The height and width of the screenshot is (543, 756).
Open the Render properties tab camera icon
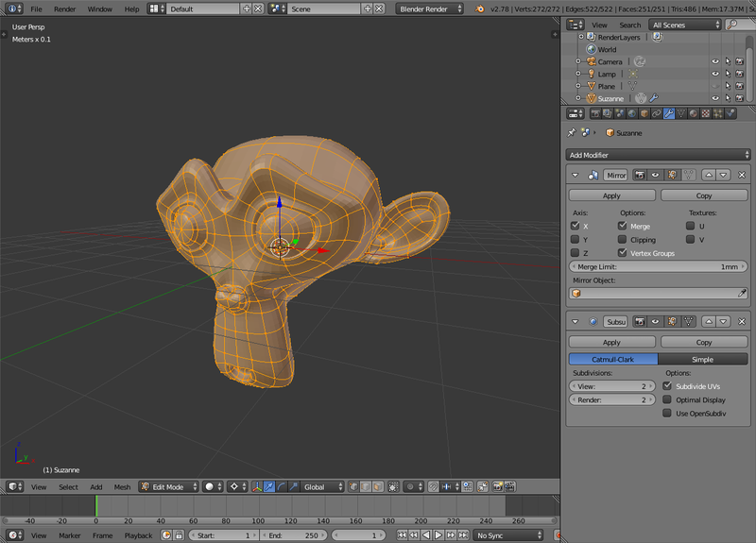(x=595, y=113)
